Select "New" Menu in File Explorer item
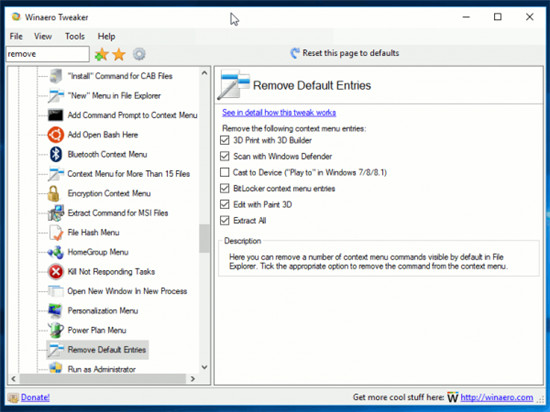The image size is (550, 412). tap(114, 96)
